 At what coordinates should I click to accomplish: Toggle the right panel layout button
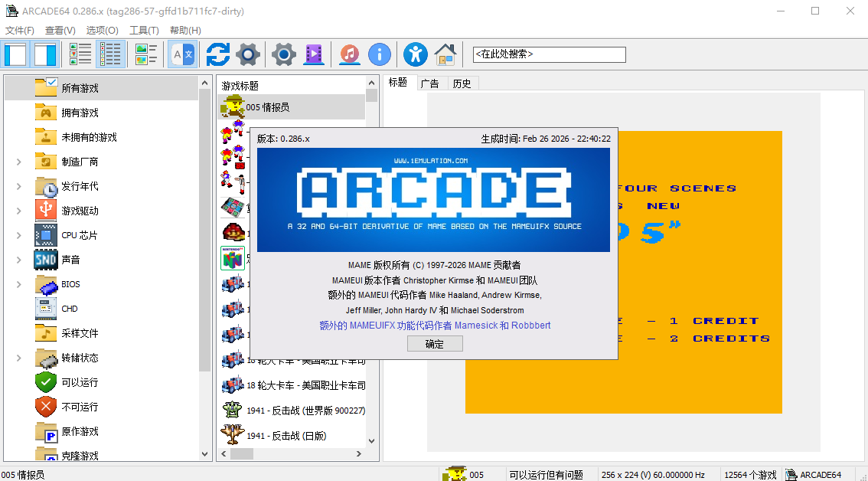(x=44, y=54)
